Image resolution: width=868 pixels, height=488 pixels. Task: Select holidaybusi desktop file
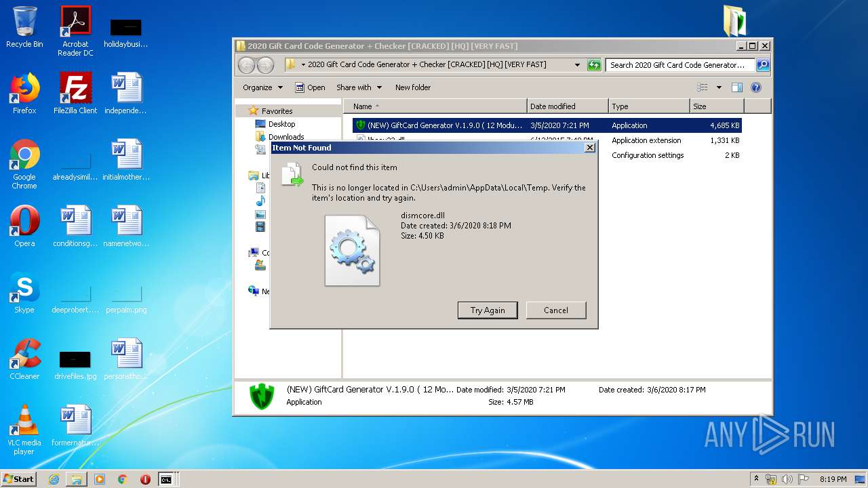(x=126, y=33)
